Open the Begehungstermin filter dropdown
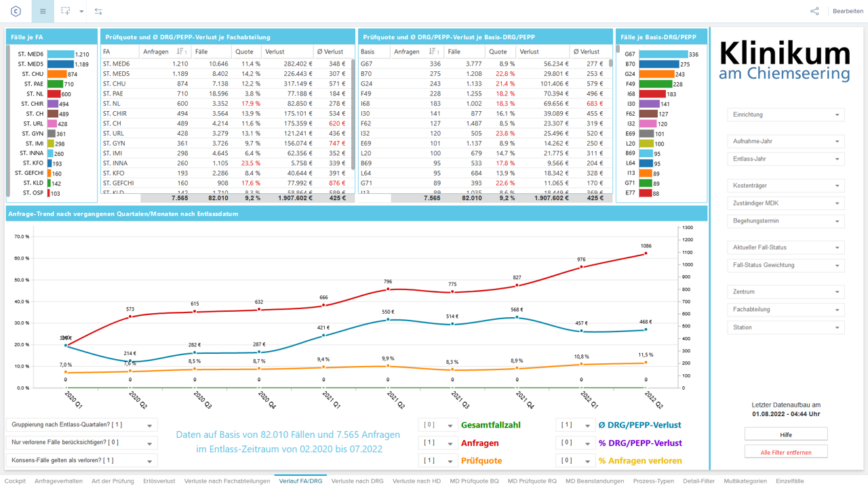 (x=786, y=221)
